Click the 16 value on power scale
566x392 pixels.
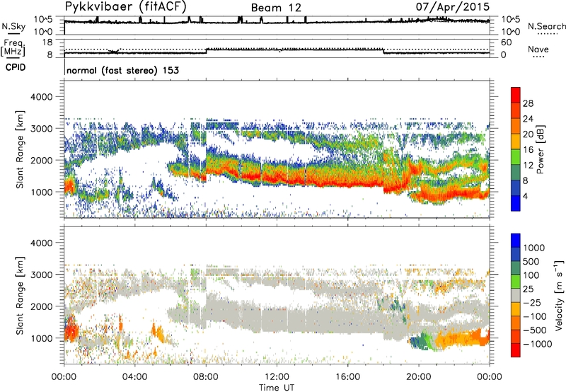(528, 150)
